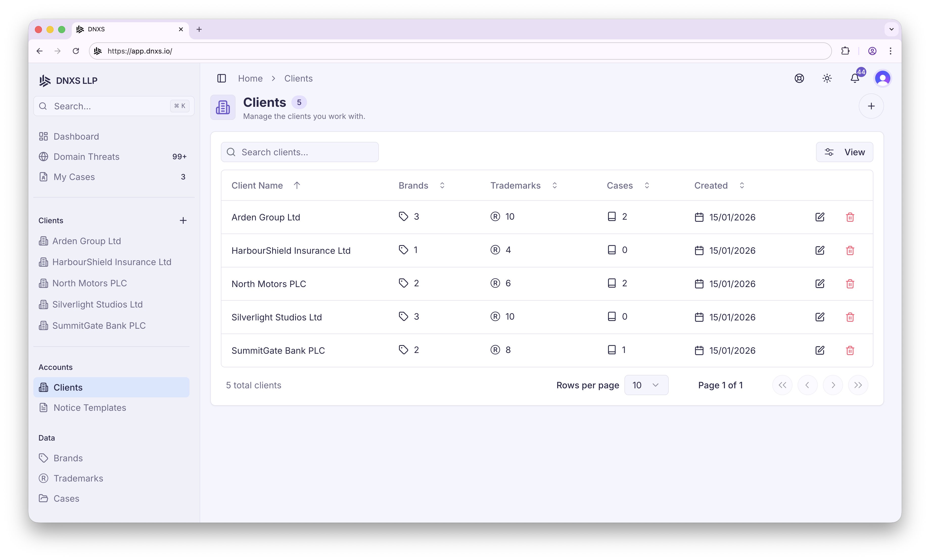Open the user avatar menu

tap(882, 79)
